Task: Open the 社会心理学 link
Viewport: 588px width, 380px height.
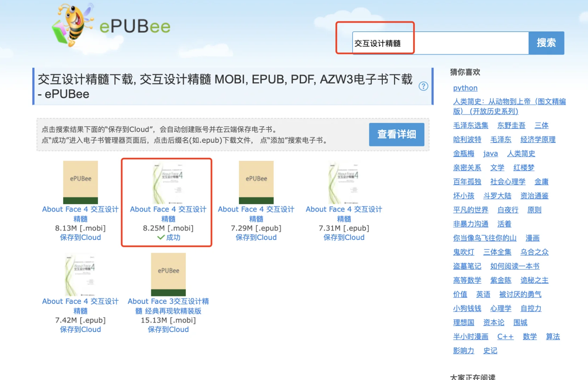Action: click(x=508, y=182)
